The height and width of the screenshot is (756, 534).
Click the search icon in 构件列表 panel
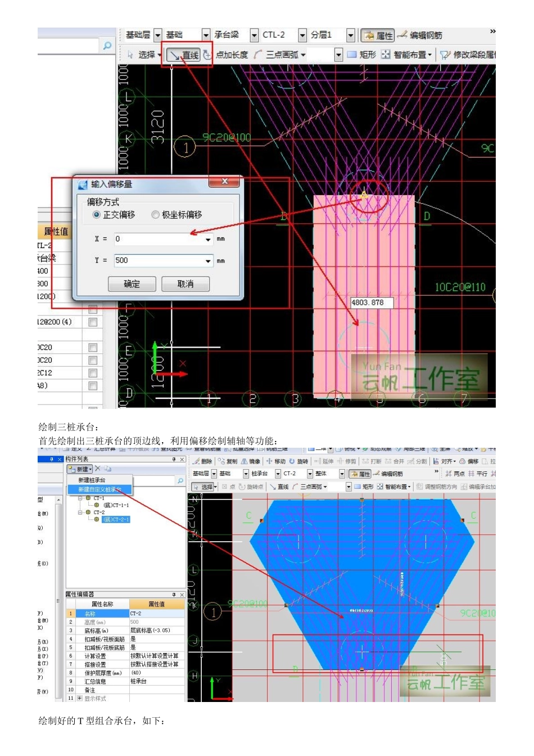click(180, 481)
